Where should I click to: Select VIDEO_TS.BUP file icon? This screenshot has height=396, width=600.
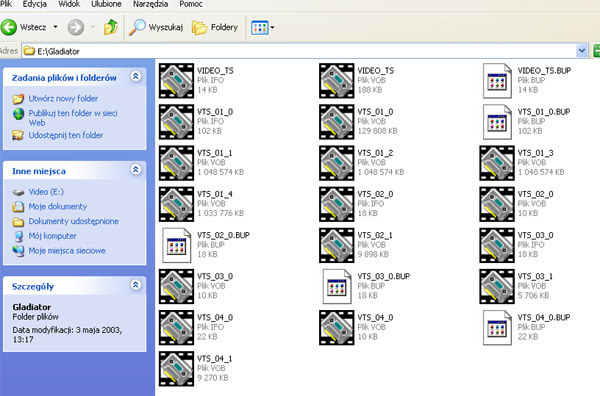click(497, 81)
